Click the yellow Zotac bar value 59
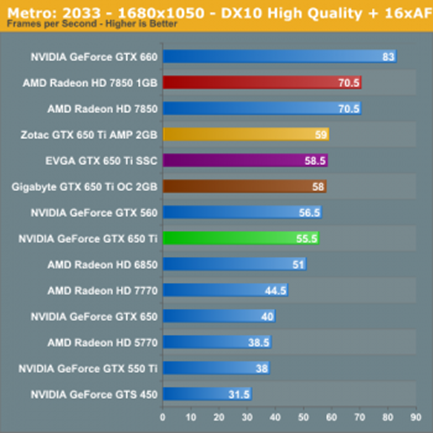The height and width of the screenshot is (433, 433). (321, 135)
